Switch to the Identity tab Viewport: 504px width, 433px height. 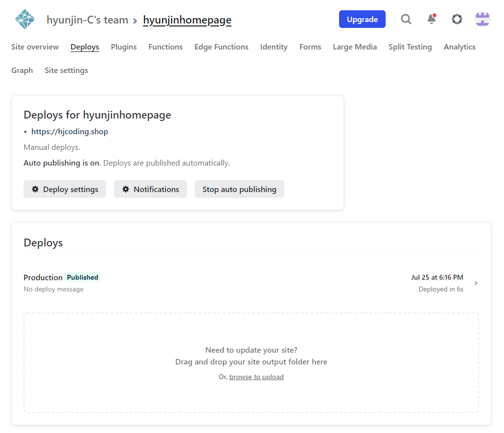pyautogui.click(x=274, y=47)
